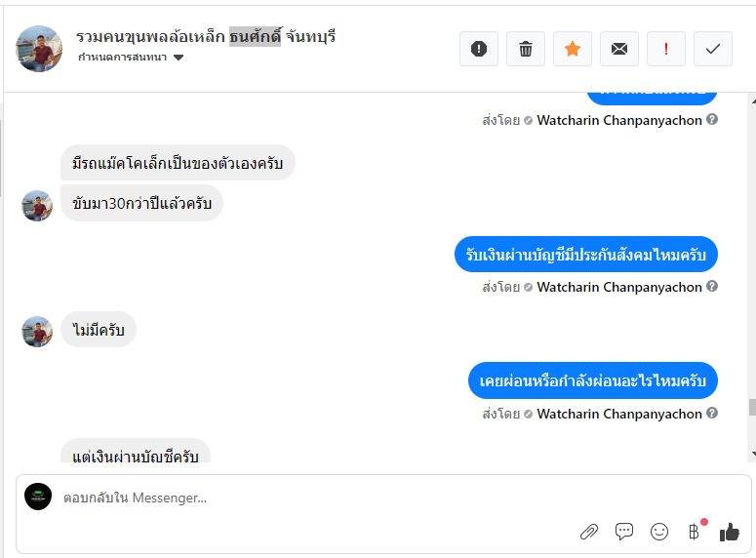The height and width of the screenshot is (558, 756).
Task: Mark conversation done with checkmark icon
Action: tap(713, 49)
